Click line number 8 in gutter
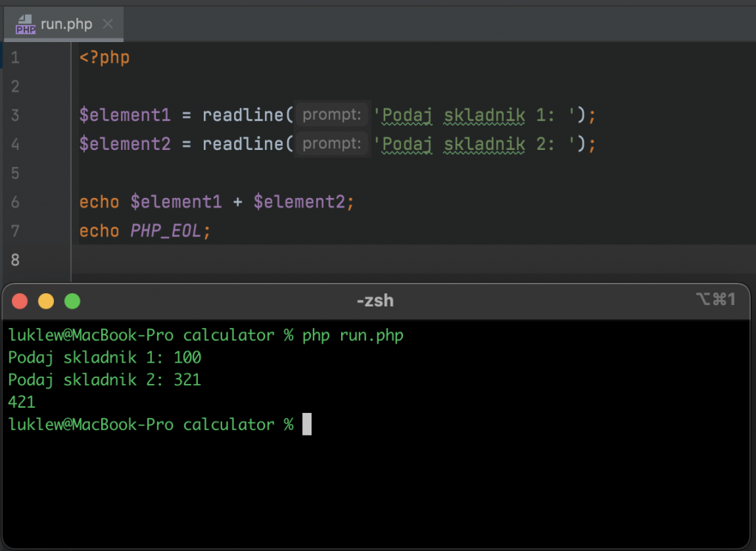756x551 pixels. coord(16,260)
